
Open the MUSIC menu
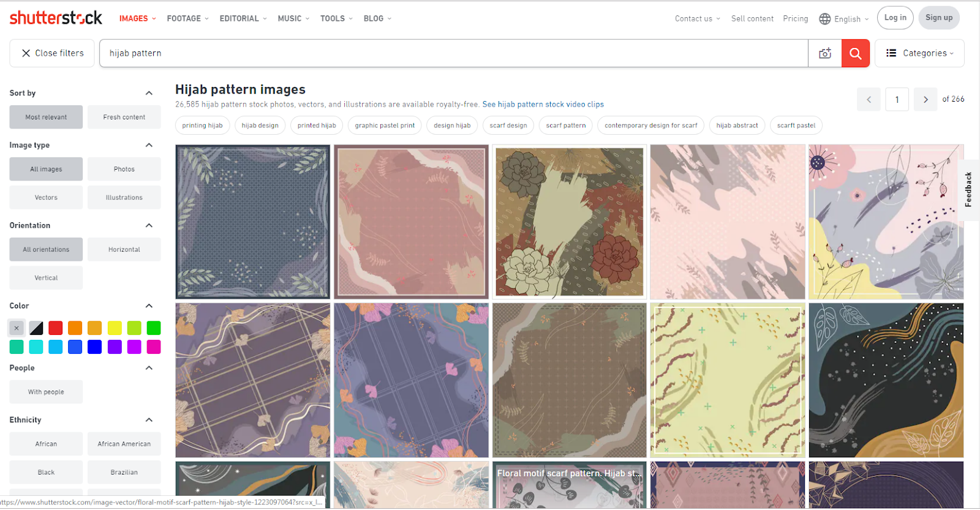(x=293, y=18)
